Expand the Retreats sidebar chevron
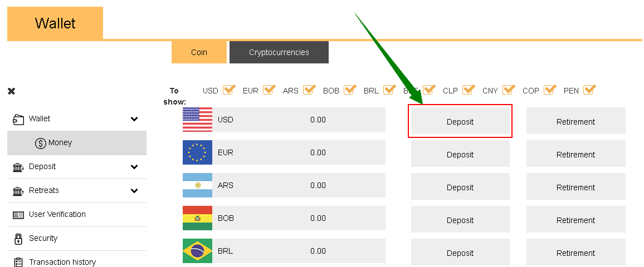644x267 pixels. [x=134, y=191]
